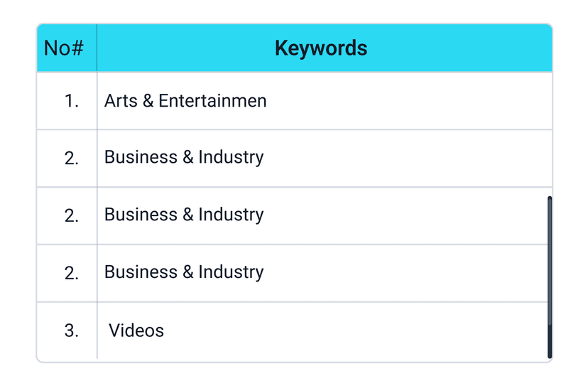588x386 pixels.
Task: Click the No# column header
Action: pyautogui.click(x=64, y=48)
